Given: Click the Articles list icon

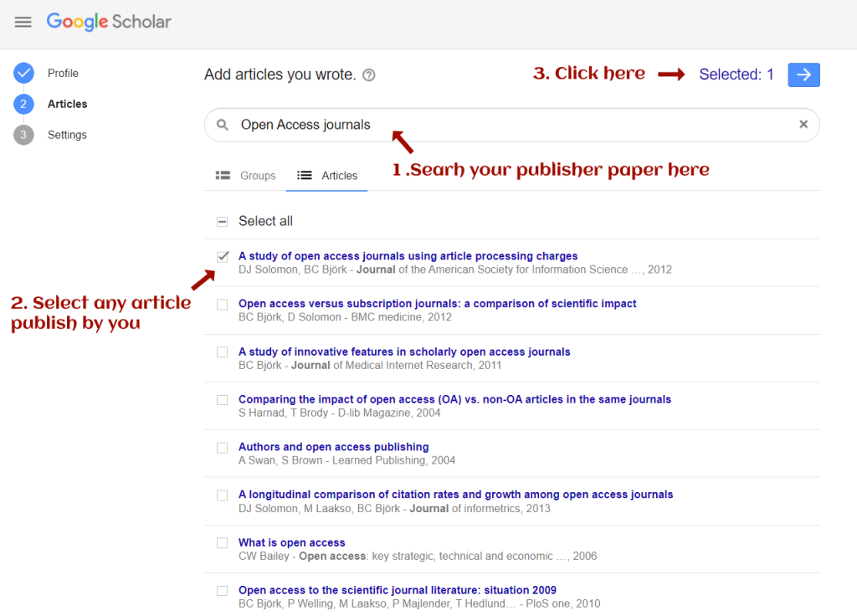Looking at the screenshot, I should (305, 176).
